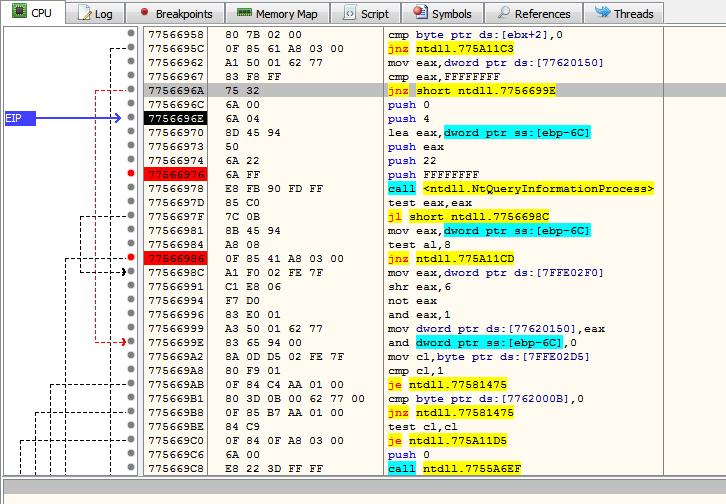Click the CPU tab chip icon

click(17, 13)
